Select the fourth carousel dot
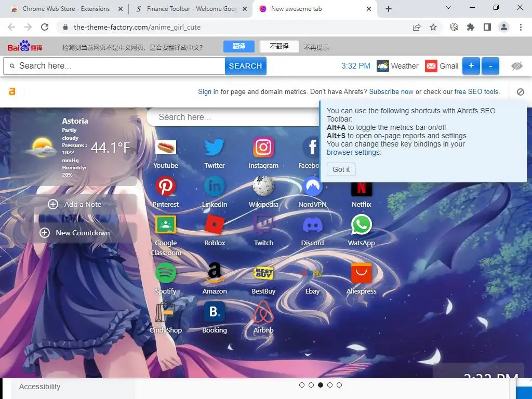The width and height of the screenshot is (532, 399). tap(330, 385)
